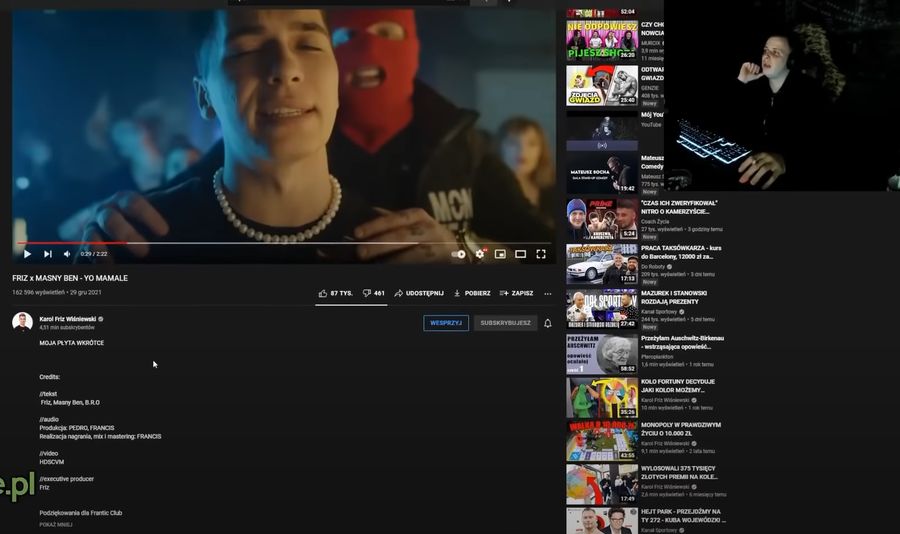Open WYLOSOWALI 375 TYSIĘCY video title

click(679, 473)
